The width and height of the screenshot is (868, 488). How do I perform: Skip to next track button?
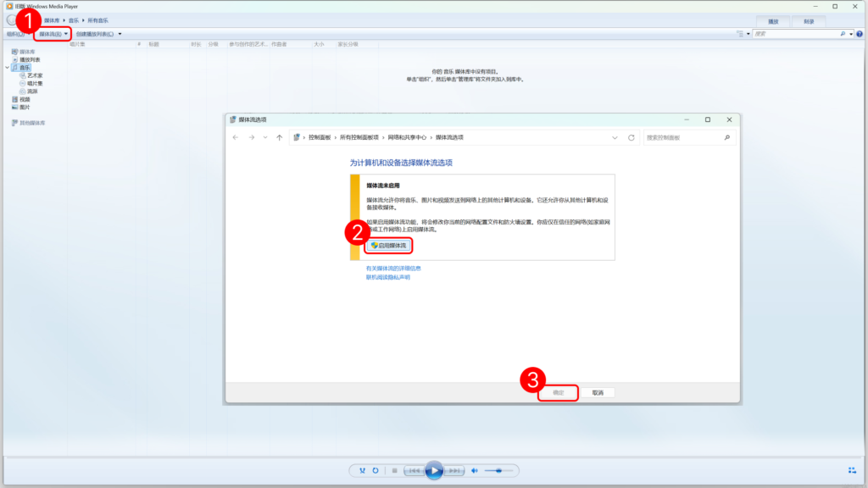click(x=454, y=471)
